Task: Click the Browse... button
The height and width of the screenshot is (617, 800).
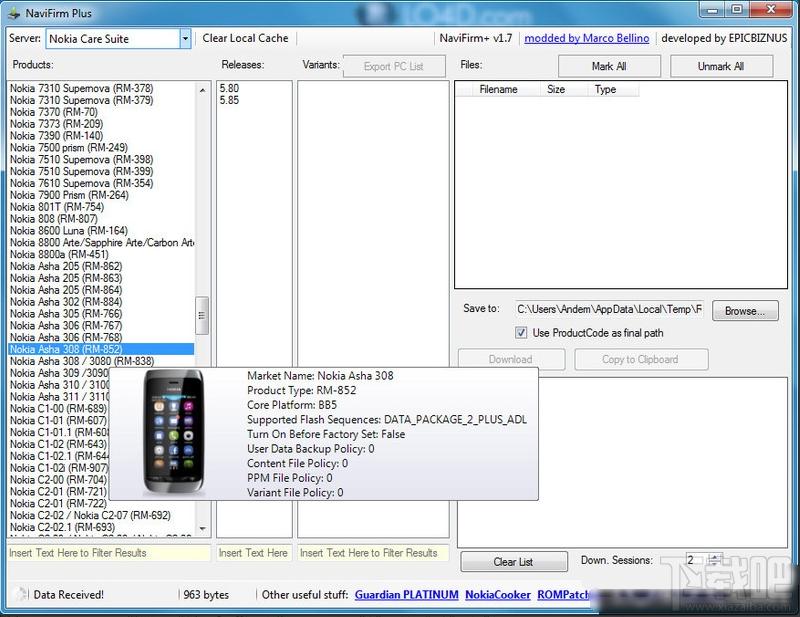Action: [x=745, y=311]
